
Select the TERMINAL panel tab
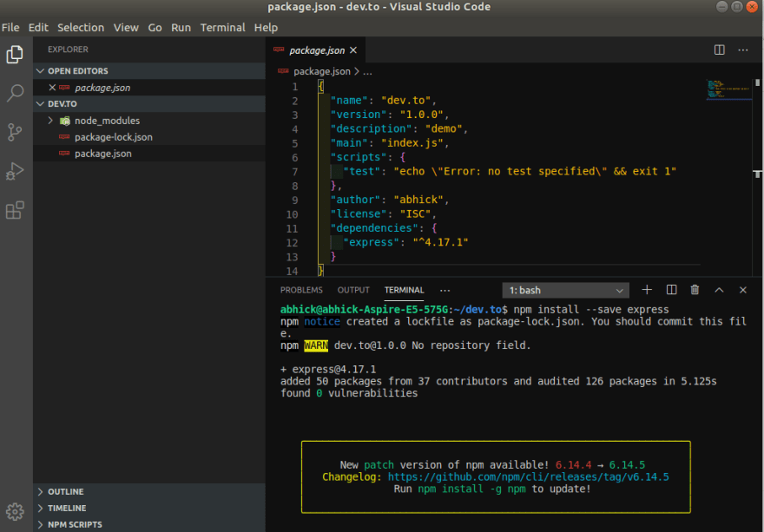coord(404,290)
